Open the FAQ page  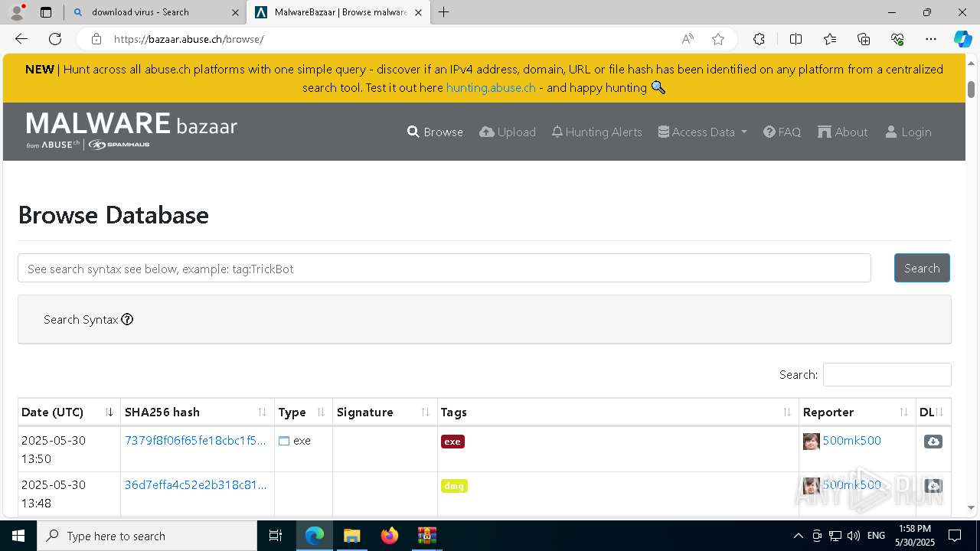[x=782, y=132]
